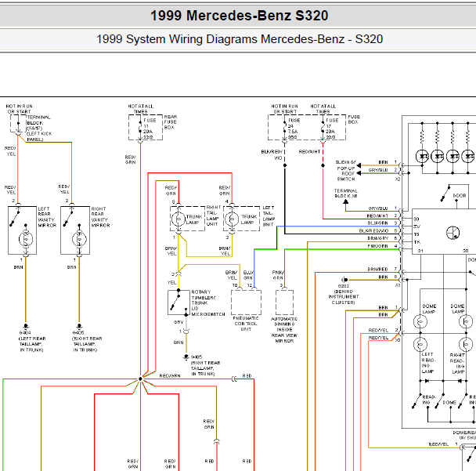
Task: Click the "BRN/GRY" pin 6 wire label
Action: pyautogui.click(x=378, y=238)
